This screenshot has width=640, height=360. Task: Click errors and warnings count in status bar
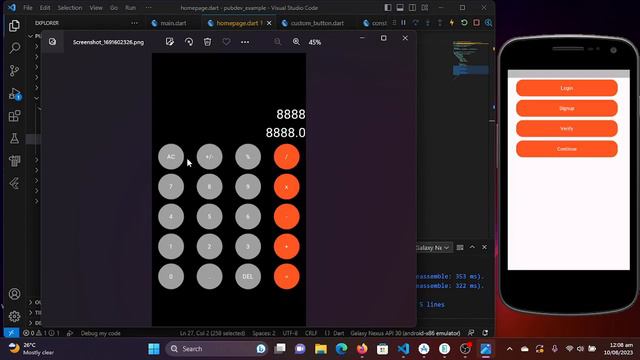[x=41, y=333]
